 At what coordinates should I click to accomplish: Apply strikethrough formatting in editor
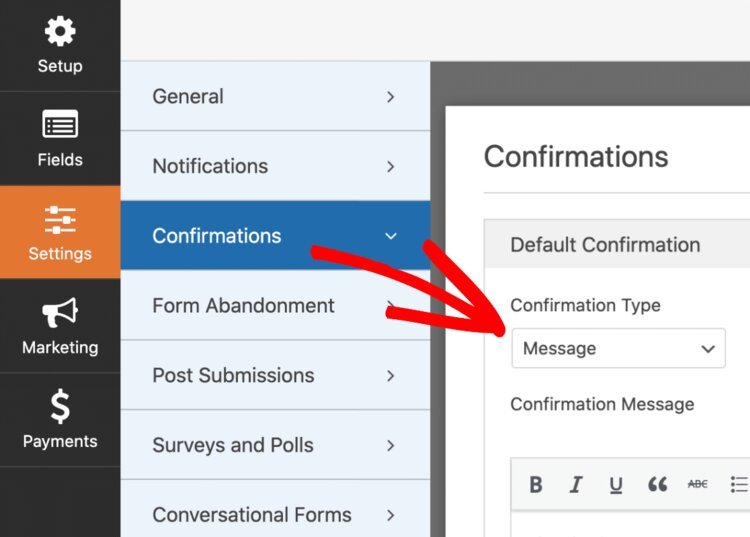click(697, 485)
